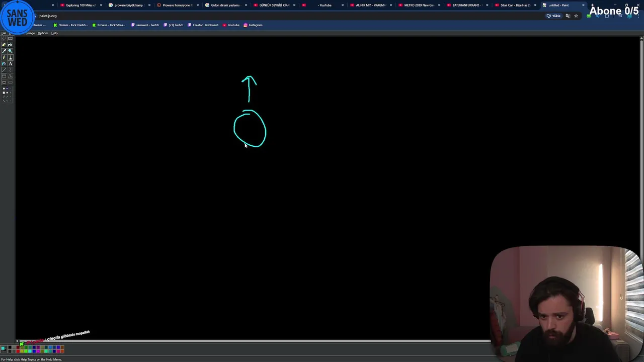Screen dimensions: 644x362
Task: Select the Pencil tool
Action: tap(4, 57)
